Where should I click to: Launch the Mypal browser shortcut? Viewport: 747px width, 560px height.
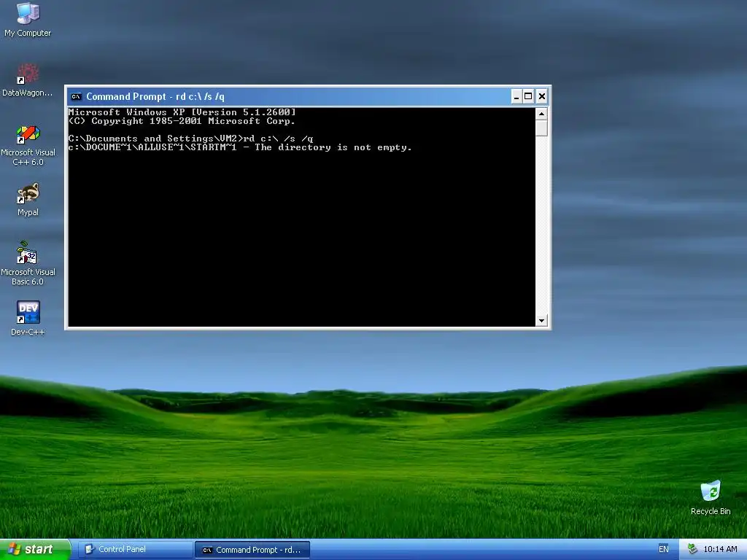coord(28,200)
